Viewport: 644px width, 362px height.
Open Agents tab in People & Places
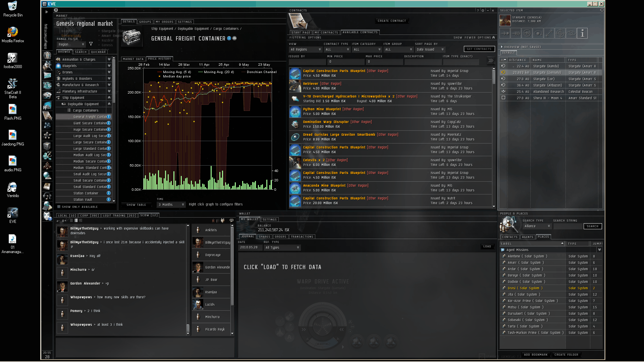(x=528, y=237)
